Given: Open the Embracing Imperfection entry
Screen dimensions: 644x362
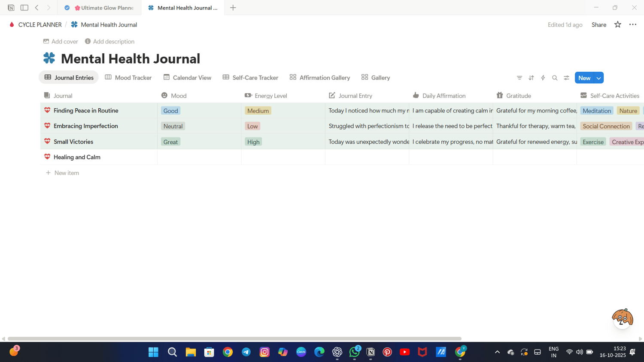Looking at the screenshot, I should tap(86, 126).
